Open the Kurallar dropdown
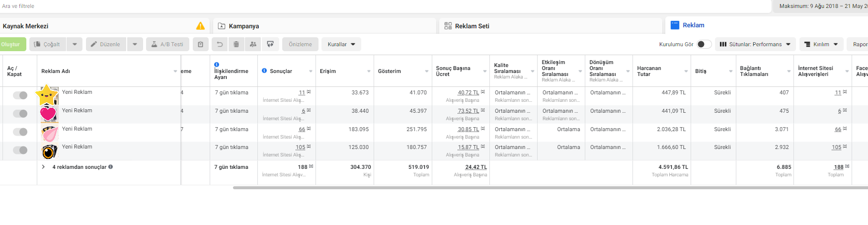This screenshot has height=225, width=868. point(341,44)
